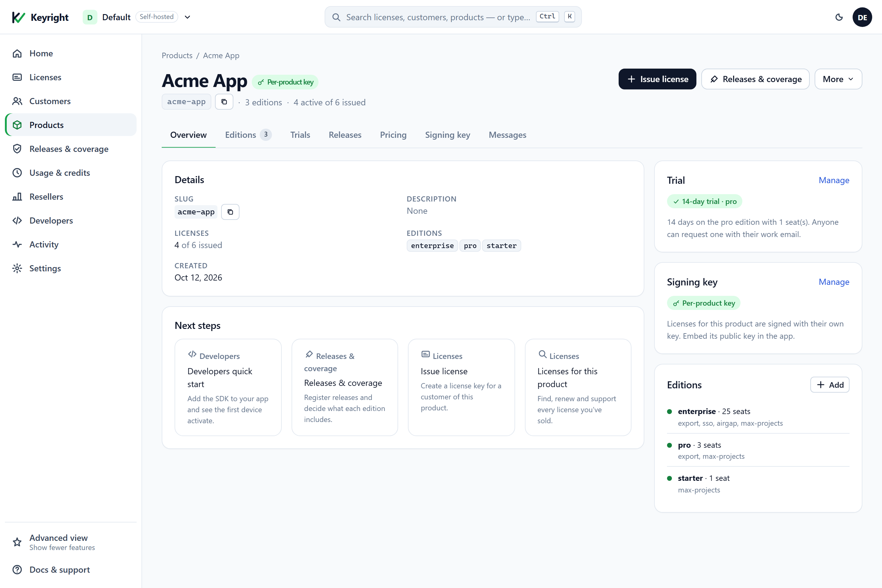Screen dimensions: 882x588
Task: Open Home in sidebar
Action: point(71,53)
